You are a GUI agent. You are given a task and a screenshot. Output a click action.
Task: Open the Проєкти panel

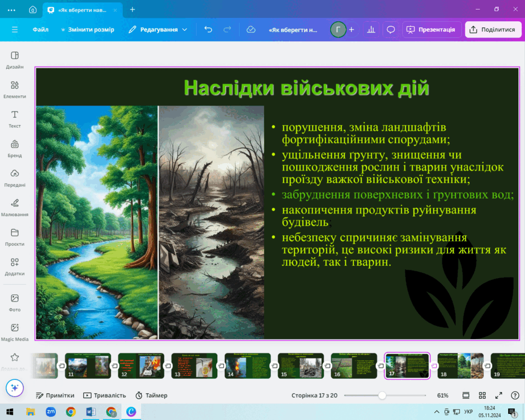(15, 237)
